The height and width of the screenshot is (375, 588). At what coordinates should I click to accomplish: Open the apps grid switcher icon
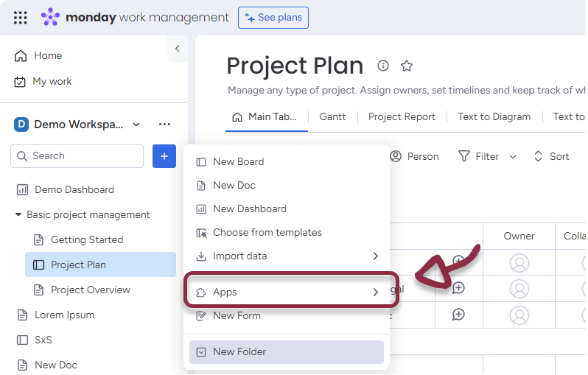click(x=21, y=18)
